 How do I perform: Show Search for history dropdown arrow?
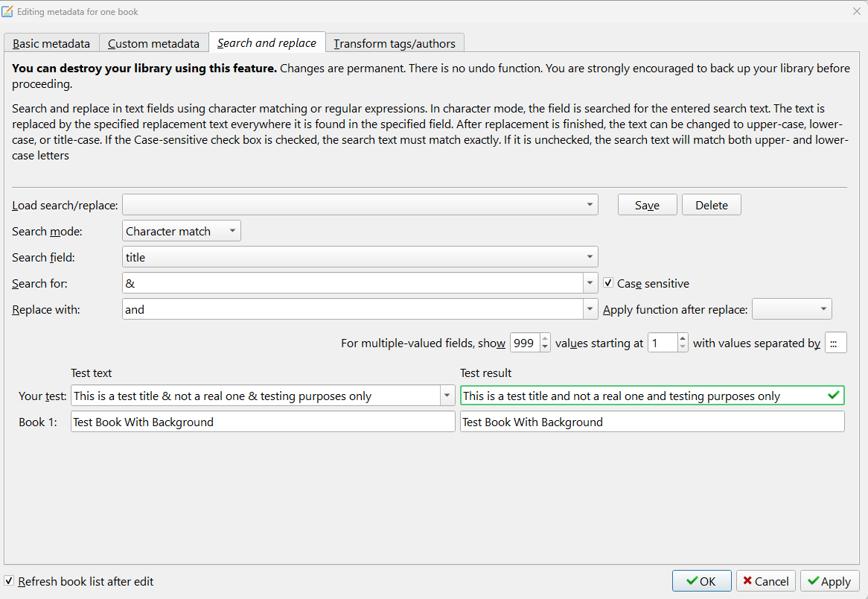591,283
